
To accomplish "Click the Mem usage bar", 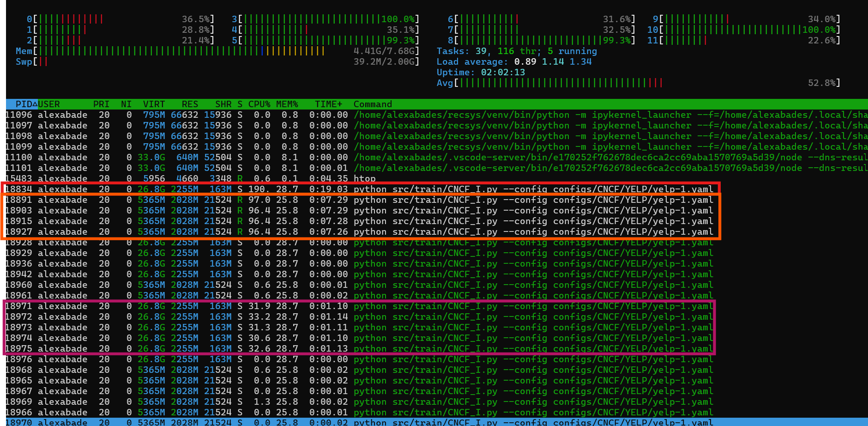I will tap(185, 51).
